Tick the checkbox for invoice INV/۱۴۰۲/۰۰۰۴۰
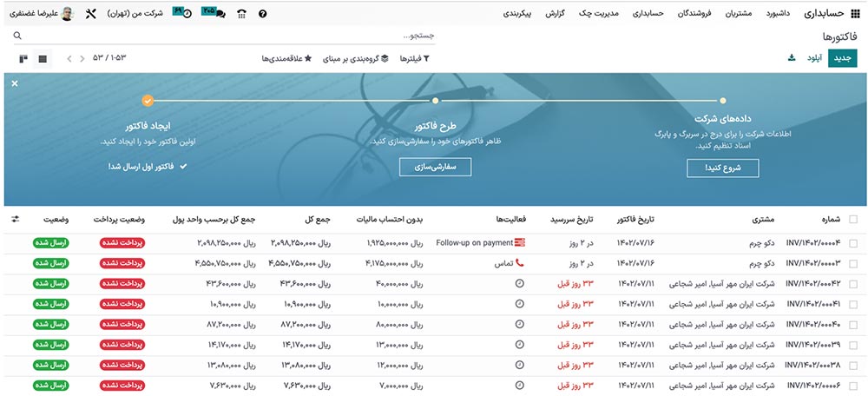This screenshot has width=868, height=396. click(x=853, y=325)
